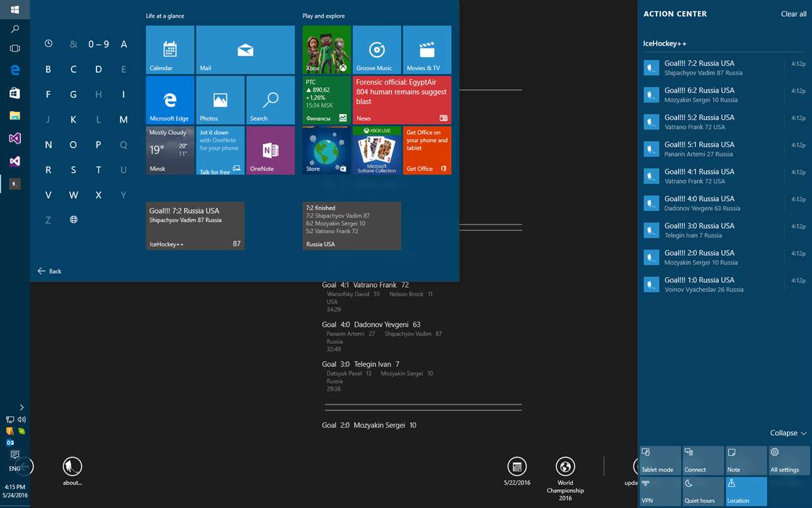Click the Outlook tray icon

(x=10, y=442)
